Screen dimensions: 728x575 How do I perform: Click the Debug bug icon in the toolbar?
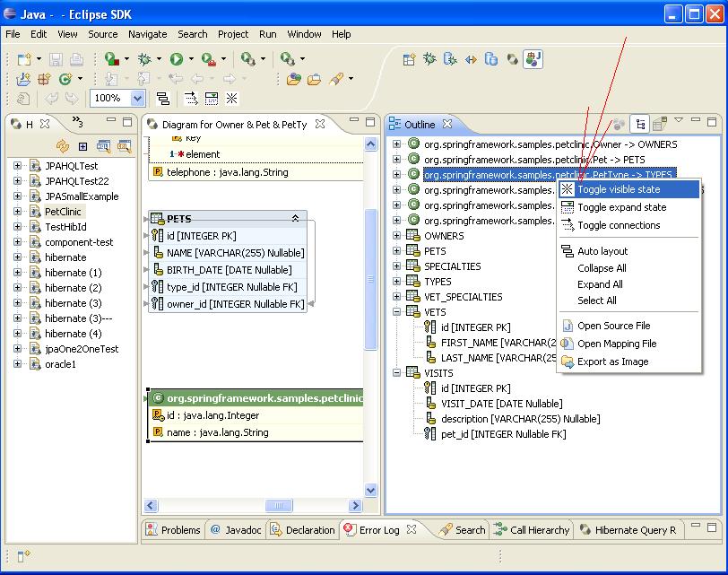pos(143,59)
